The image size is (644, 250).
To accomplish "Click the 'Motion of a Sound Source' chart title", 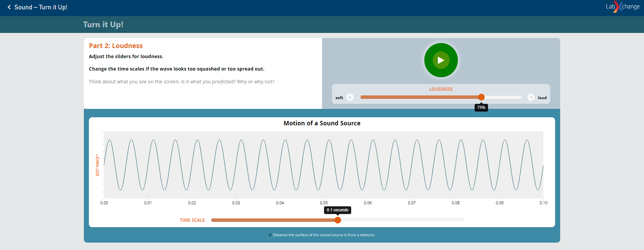I will (322, 123).
